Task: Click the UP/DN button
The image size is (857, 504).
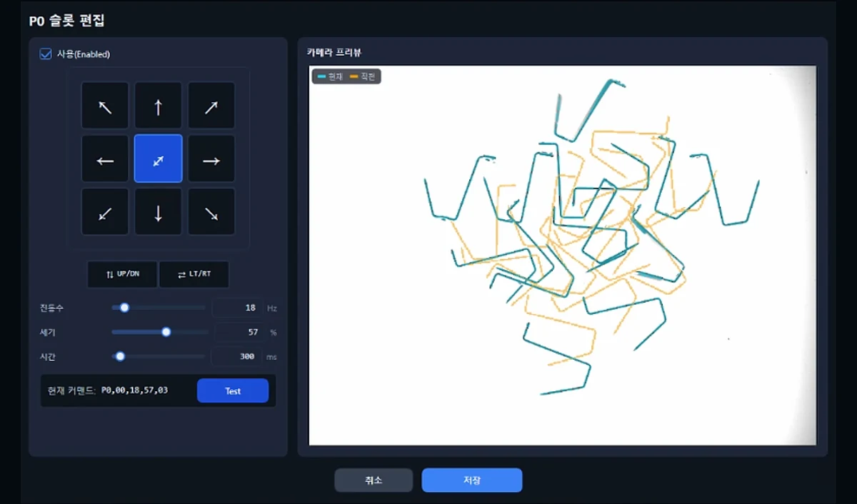Action: pyautogui.click(x=122, y=274)
